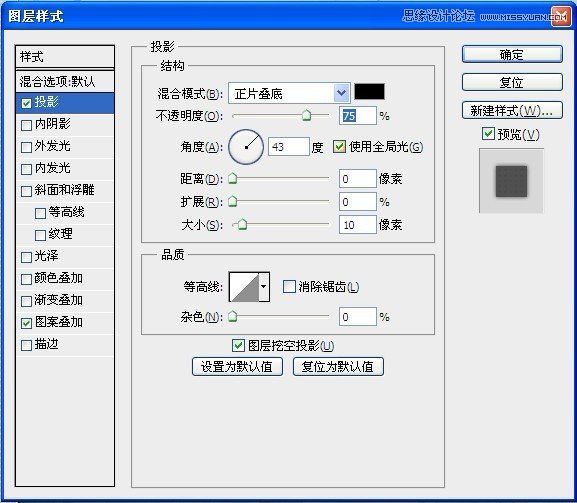577x503 pixels.
Task: Click the 不透明度 slider handle
Action: click(x=306, y=115)
